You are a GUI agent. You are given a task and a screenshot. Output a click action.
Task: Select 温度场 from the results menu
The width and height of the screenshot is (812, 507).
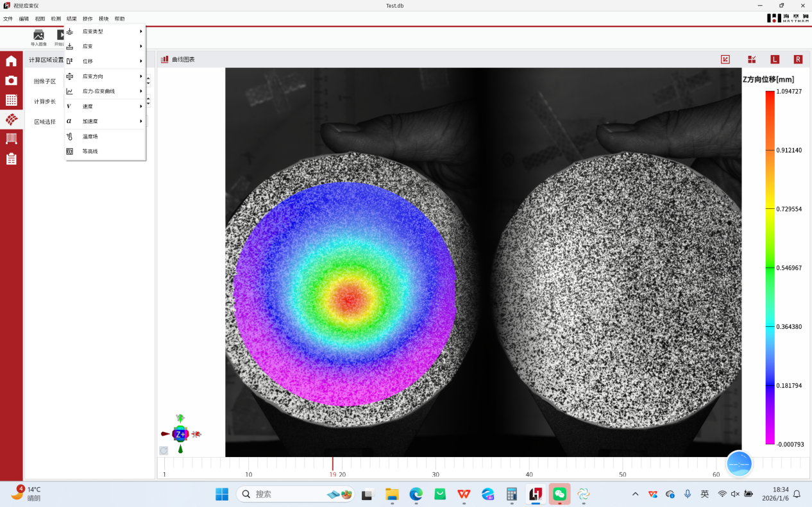coord(90,137)
